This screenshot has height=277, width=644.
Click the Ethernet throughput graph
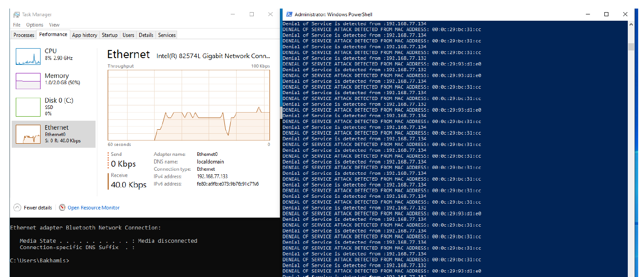(189, 104)
